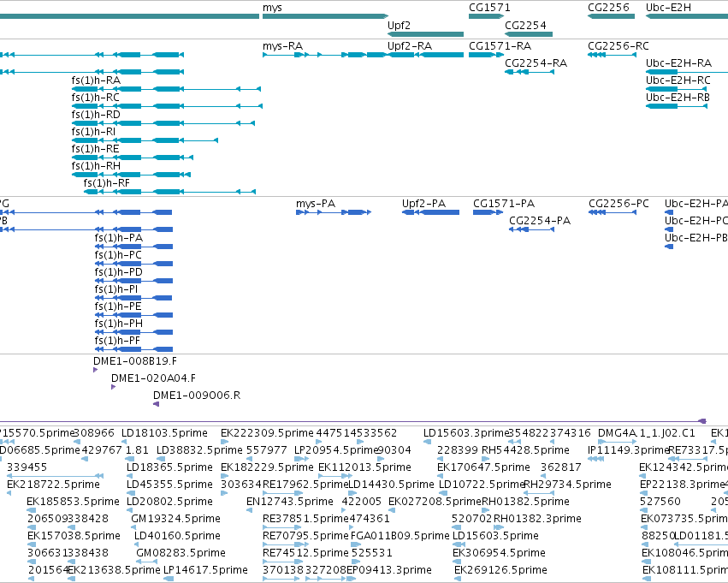Click the Upf2-RA transcript label
Screen dimensions: 728x583
pos(410,46)
